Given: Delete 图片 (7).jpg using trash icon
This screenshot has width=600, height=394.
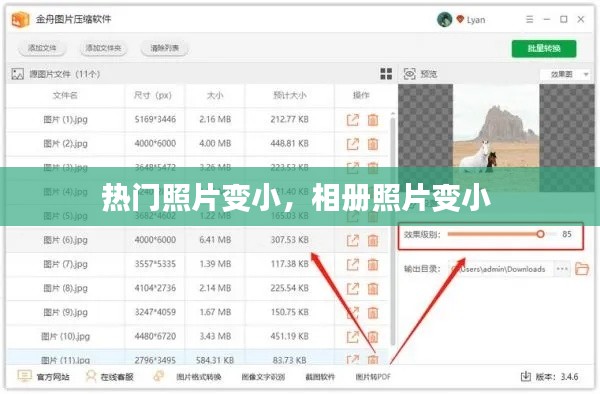Looking at the screenshot, I should [x=373, y=264].
